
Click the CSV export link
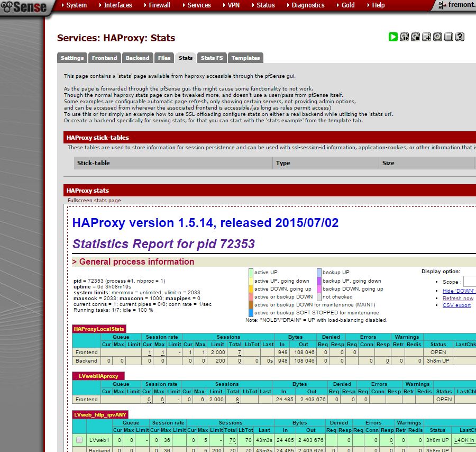(456, 305)
